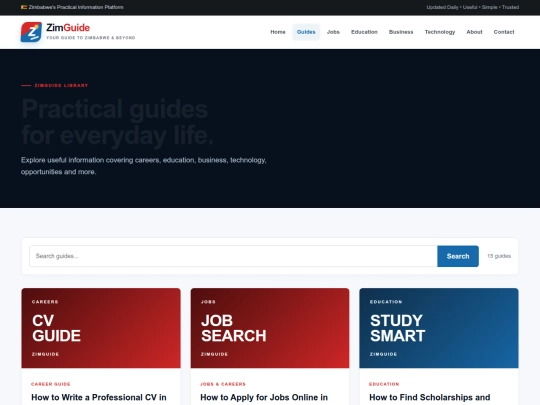Click the JOBS & CAREERS category label
Viewport: 540px width, 405px height.
point(223,384)
